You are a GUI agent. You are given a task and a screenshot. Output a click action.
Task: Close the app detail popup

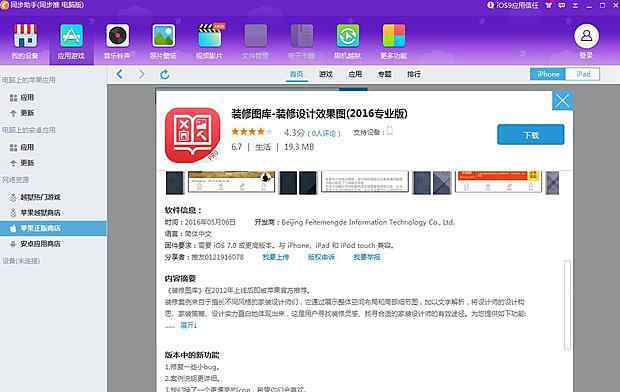click(562, 101)
